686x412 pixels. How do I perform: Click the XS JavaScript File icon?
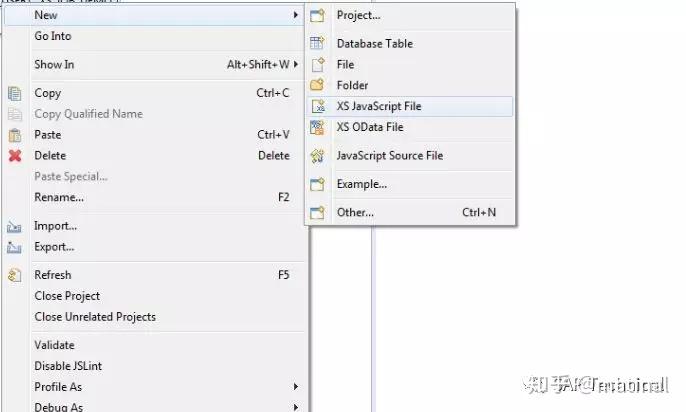[317, 106]
